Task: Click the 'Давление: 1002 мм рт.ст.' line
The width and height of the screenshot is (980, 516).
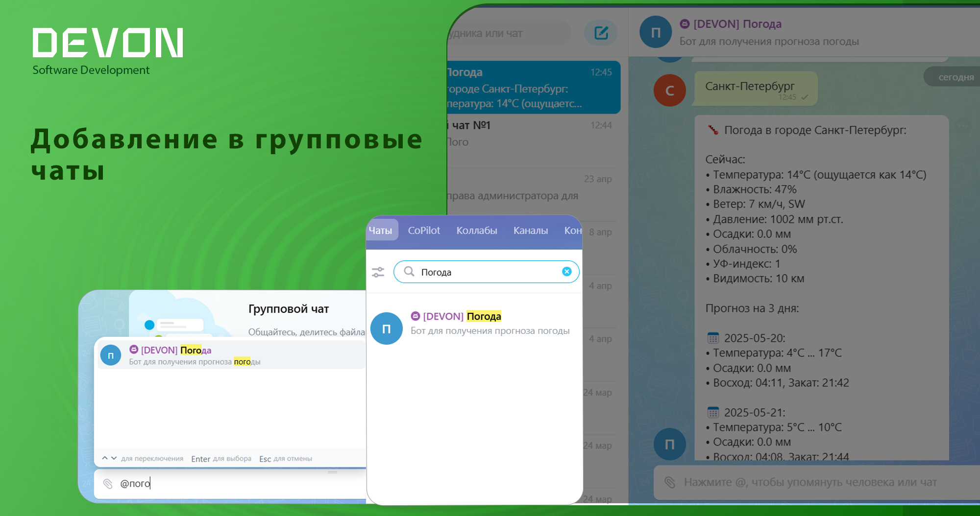Action: click(x=774, y=219)
